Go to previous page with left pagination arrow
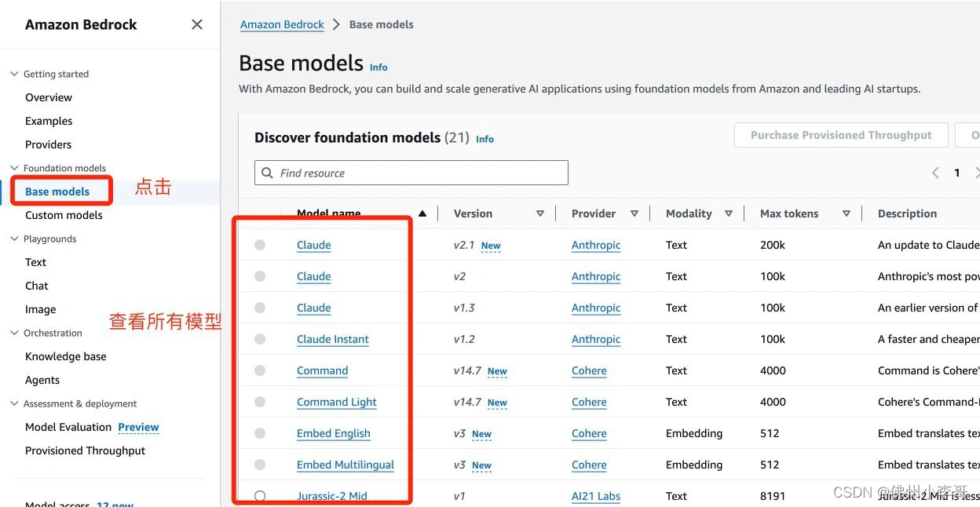980x507 pixels. tap(935, 173)
